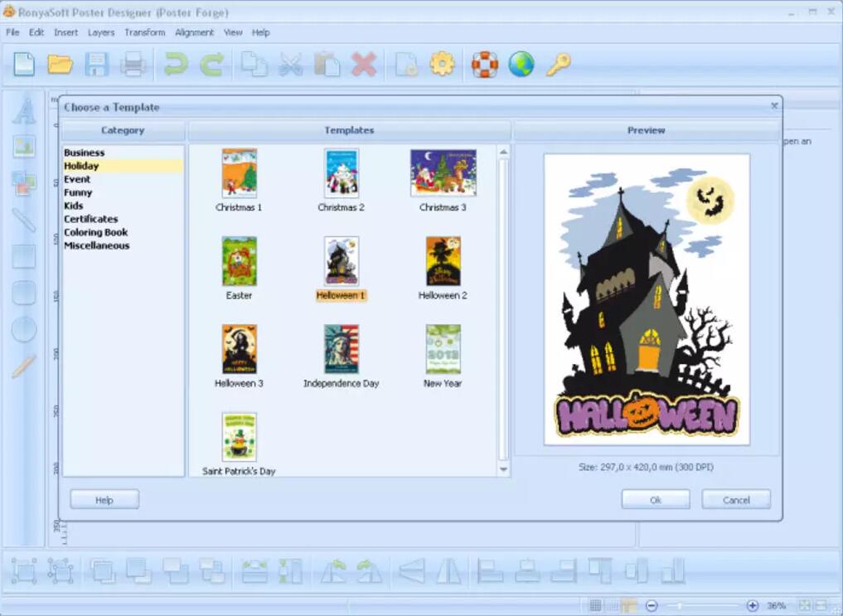Select the Kids category

click(124, 206)
